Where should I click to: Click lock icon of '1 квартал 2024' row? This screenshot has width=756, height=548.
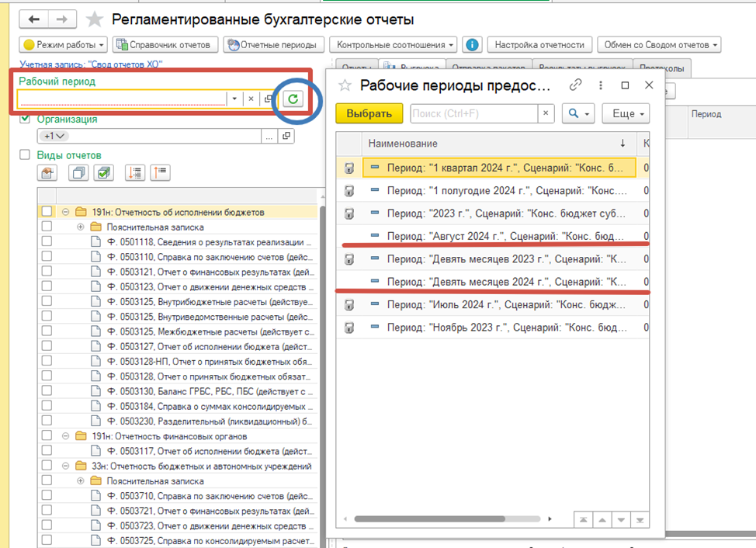point(349,168)
